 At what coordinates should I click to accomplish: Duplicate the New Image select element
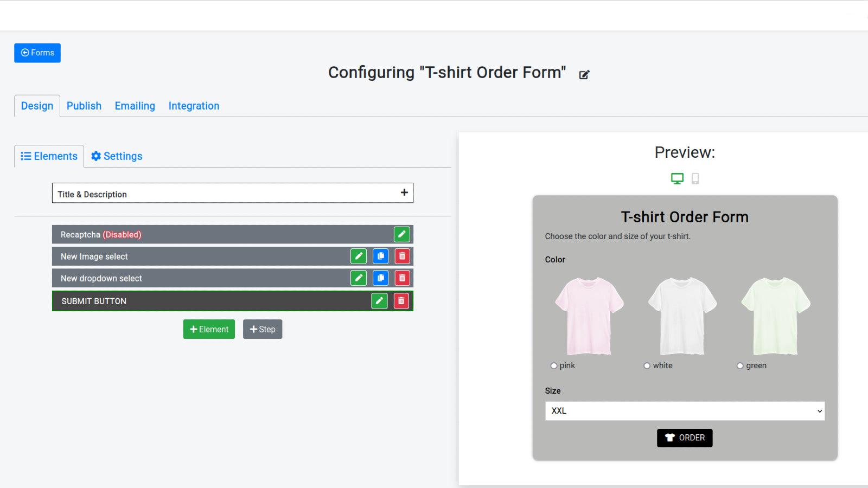click(x=380, y=256)
